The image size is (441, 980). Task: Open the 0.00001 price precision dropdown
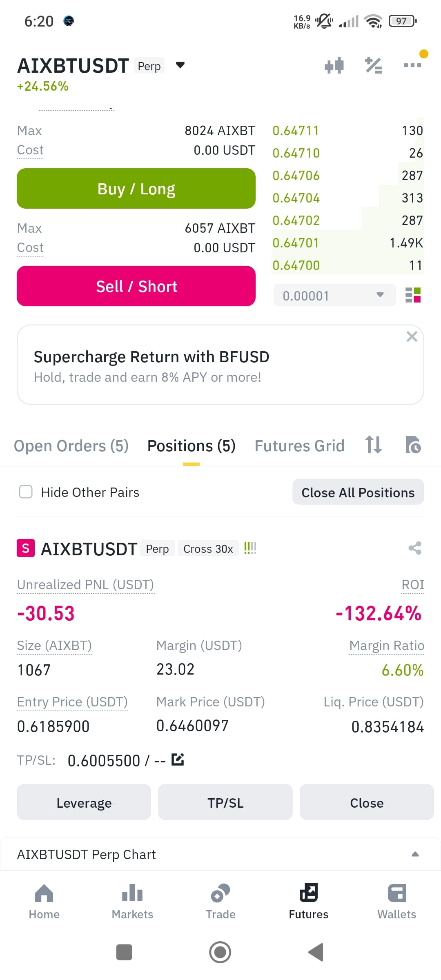coord(334,295)
